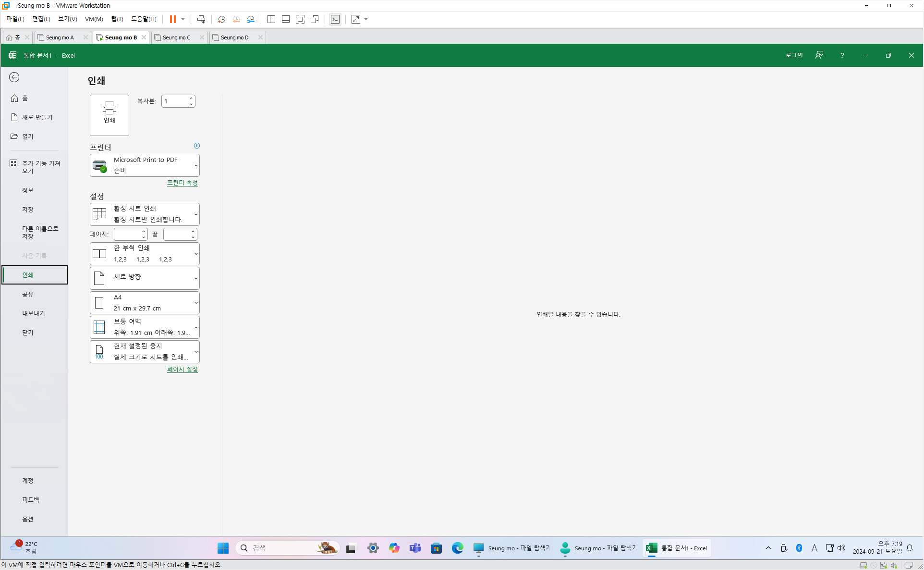Viewport: 924px width, 570px height.
Task: Click the 페이지 설정 link
Action: click(182, 369)
